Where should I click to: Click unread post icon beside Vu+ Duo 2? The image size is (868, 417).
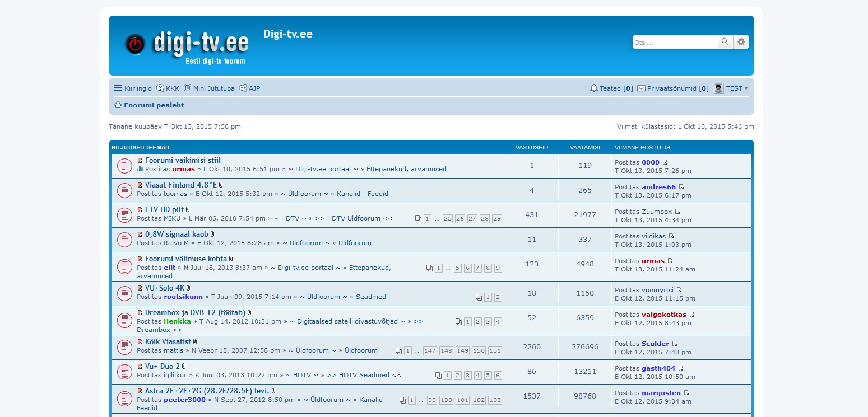tap(140, 367)
